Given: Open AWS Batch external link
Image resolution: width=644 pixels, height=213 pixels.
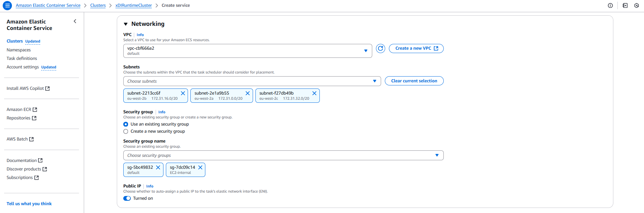Looking at the screenshot, I should (x=20, y=139).
